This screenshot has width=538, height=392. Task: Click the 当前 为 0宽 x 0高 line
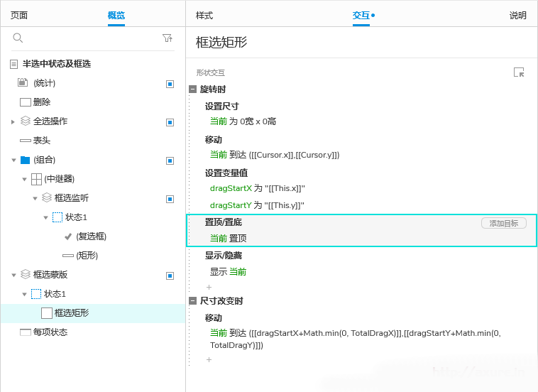243,121
